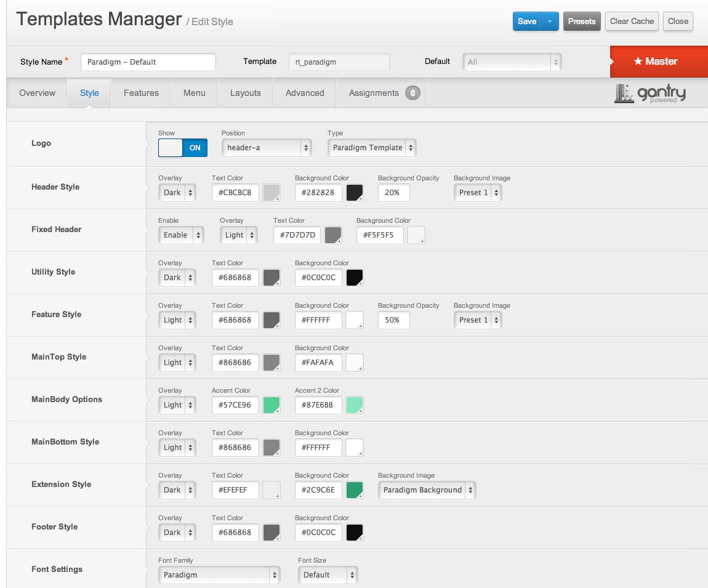The height and width of the screenshot is (588, 708).
Task: Open Fixed Header background color swatch
Action: [x=416, y=235]
